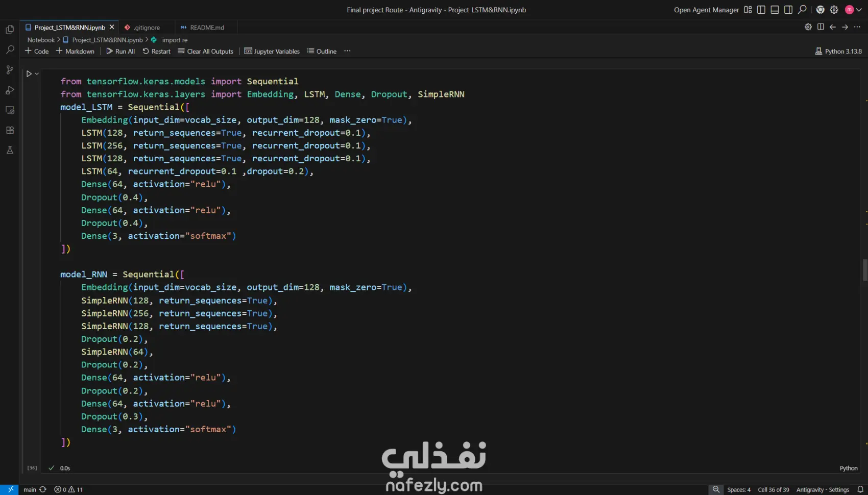Open Remote Explorer view in activity bar
Image resolution: width=868 pixels, height=495 pixels.
click(x=10, y=110)
